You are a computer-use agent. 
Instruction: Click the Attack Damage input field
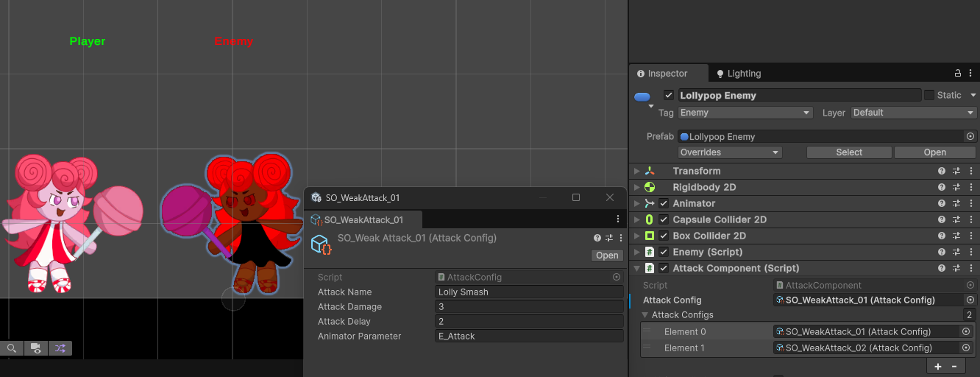[x=530, y=307]
